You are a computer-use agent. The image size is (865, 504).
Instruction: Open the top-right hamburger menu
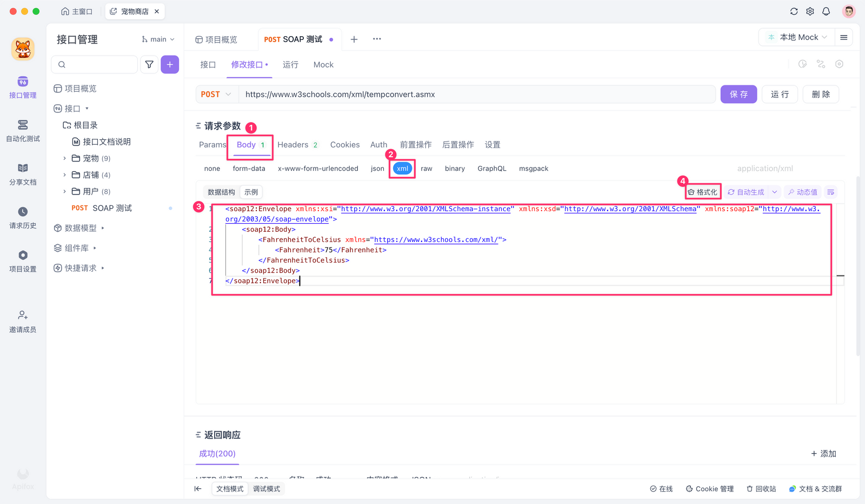coord(843,37)
